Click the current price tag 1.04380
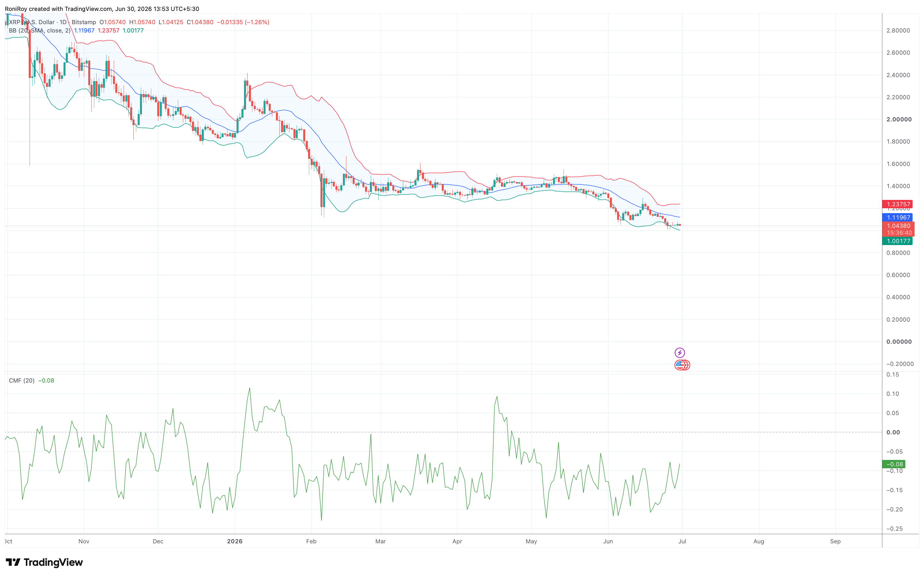The width and height of the screenshot is (924, 577). pos(898,226)
